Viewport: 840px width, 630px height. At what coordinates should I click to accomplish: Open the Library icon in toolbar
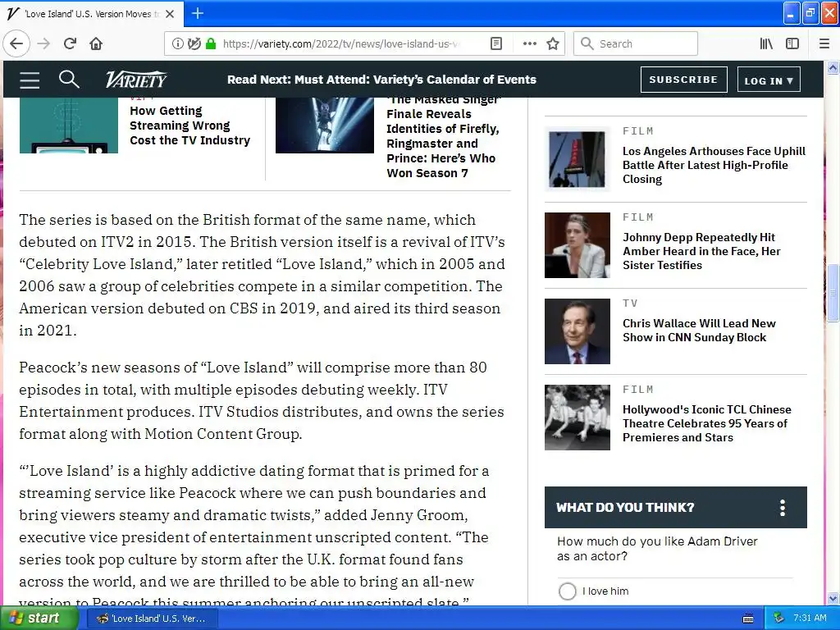point(766,44)
